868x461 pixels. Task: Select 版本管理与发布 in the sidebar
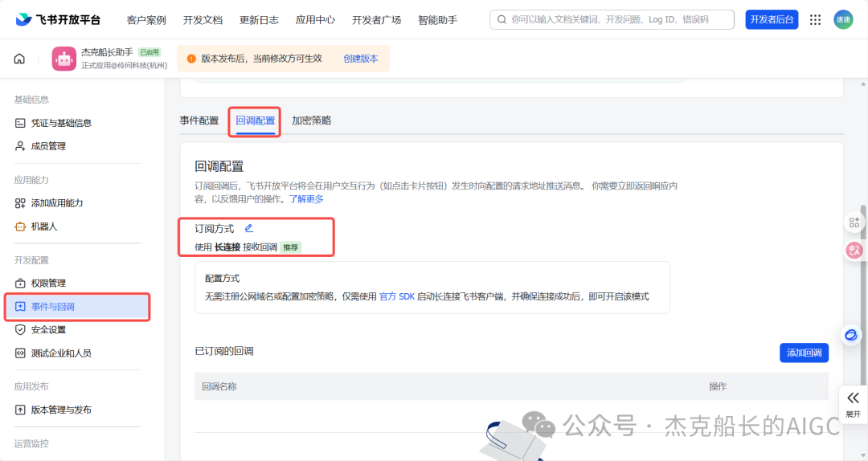click(x=61, y=410)
